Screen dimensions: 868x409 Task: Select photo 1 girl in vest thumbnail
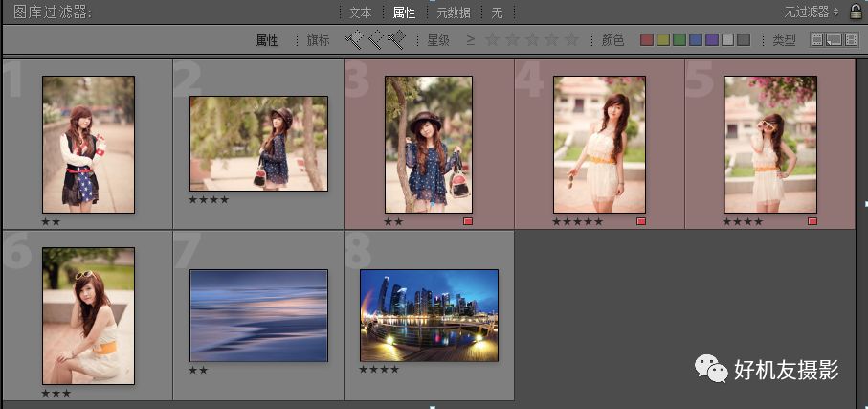(x=89, y=145)
